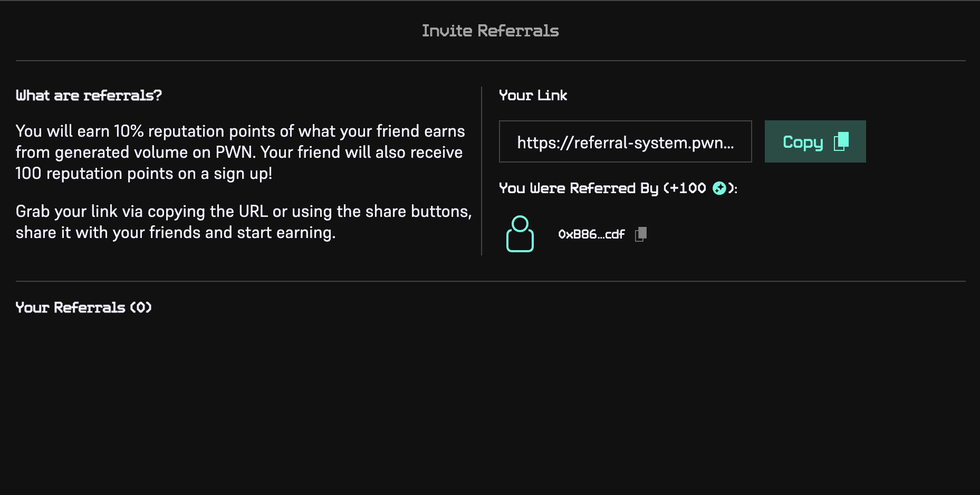Click the Copy button for your link
The image size is (980, 495).
(814, 141)
